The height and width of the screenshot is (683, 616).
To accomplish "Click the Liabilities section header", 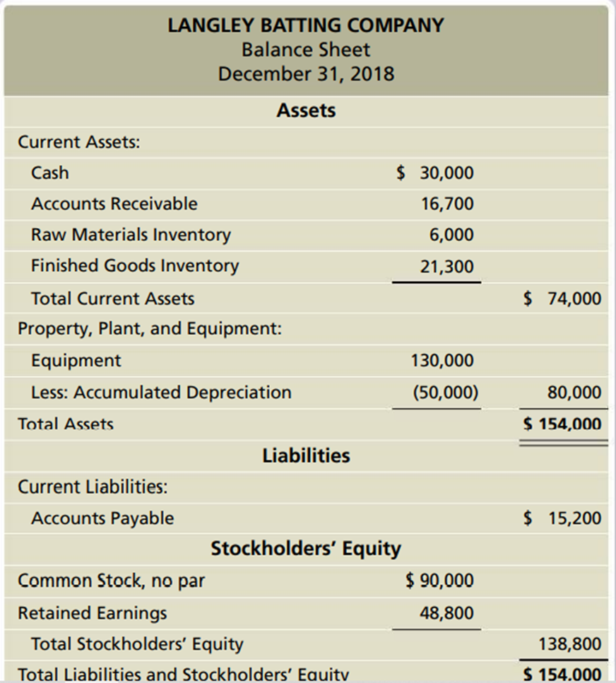I will (306, 456).
